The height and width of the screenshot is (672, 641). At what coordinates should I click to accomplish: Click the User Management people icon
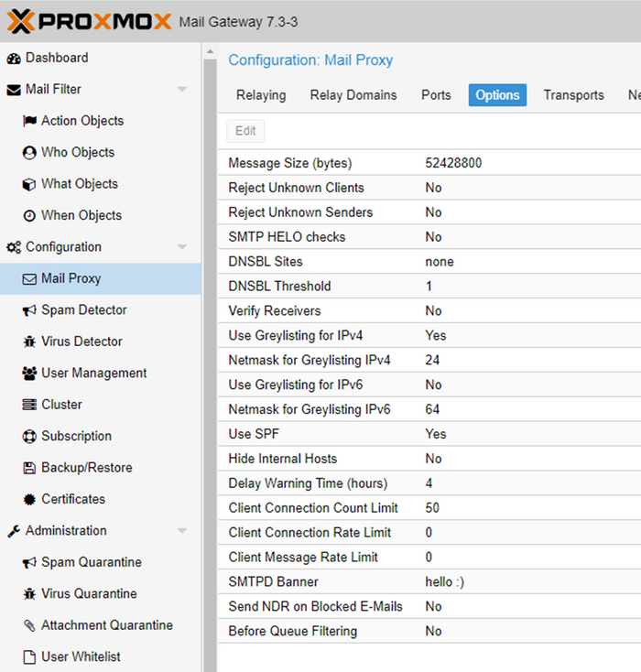29,374
